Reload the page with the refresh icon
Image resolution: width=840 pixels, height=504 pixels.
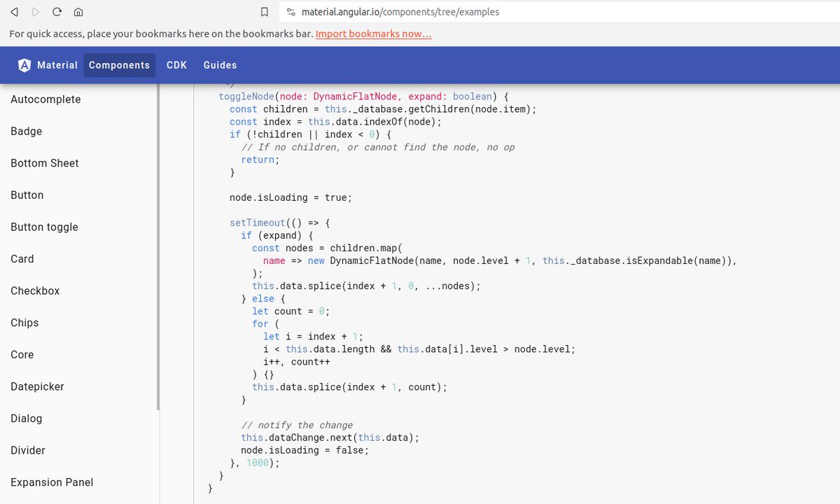(57, 12)
